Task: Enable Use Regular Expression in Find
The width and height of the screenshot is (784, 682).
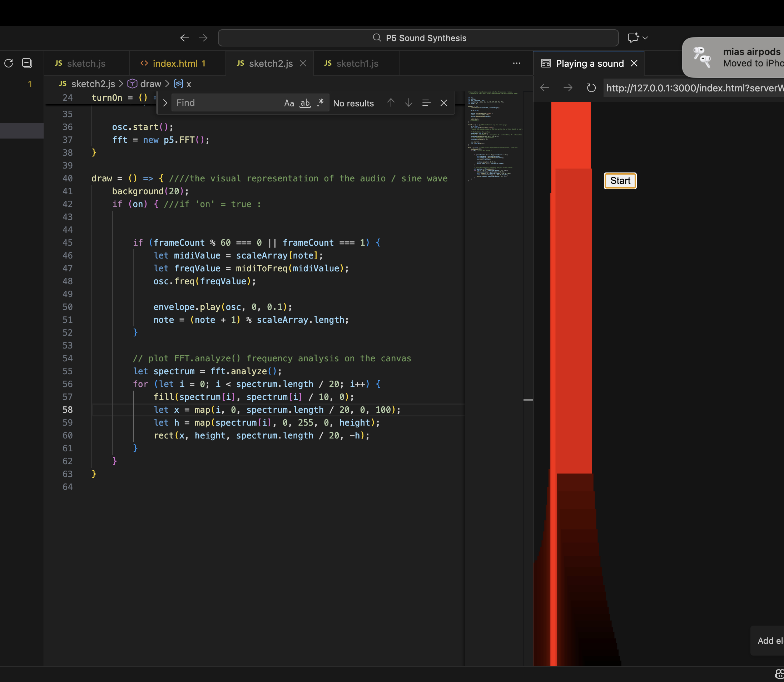Action: pos(320,103)
